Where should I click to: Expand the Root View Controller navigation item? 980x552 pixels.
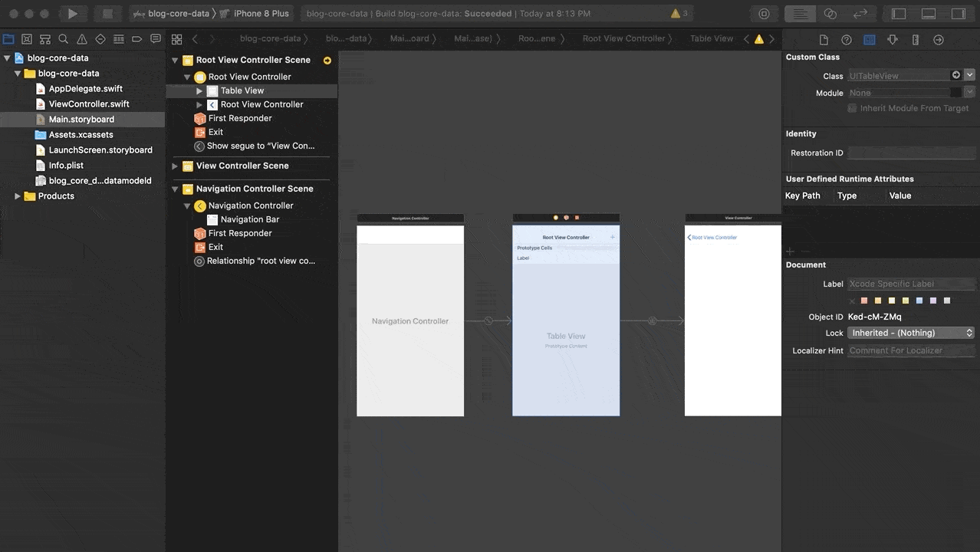click(x=199, y=105)
